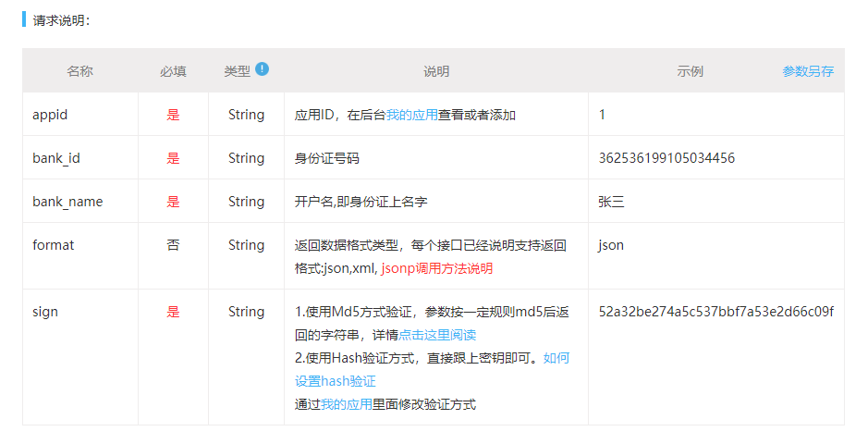The height and width of the screenshot is (444, 868).
Task: Click the bank_id example number 362536199105034456
Action: (x=666, y=158)
